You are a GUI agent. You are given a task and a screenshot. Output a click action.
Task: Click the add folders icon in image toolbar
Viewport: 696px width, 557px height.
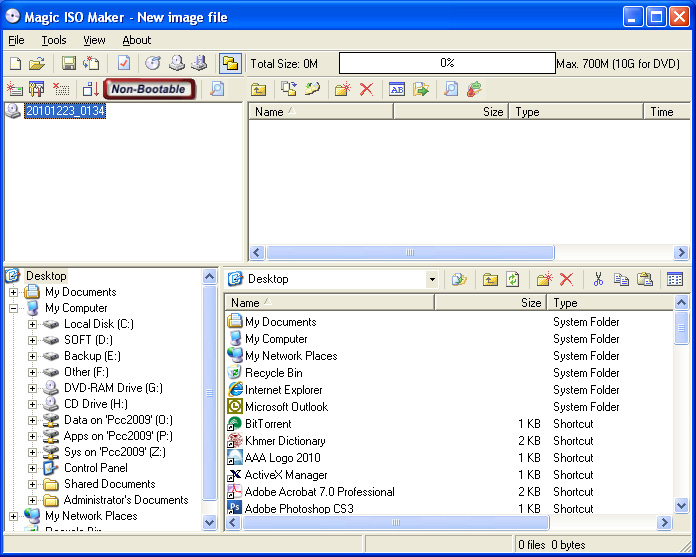click(312, 89)
